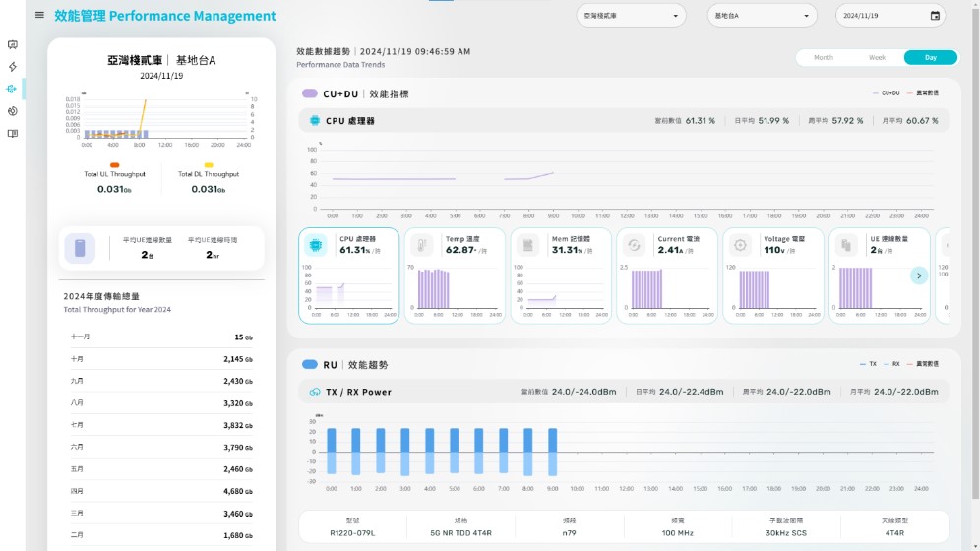The width and height of the screenshot is (980, 551).
Task: Click the open book icon in the left sidebar
Action: coord(12,134)
